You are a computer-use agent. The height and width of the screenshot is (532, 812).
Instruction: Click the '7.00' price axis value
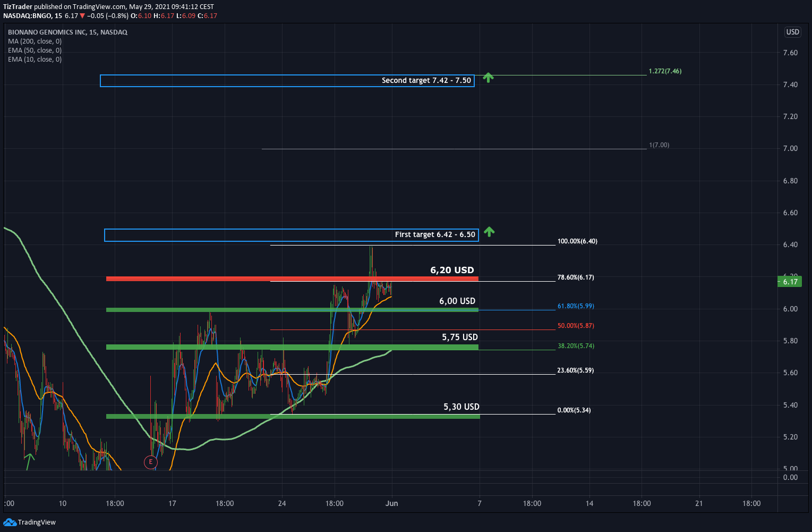coord(790,148)
